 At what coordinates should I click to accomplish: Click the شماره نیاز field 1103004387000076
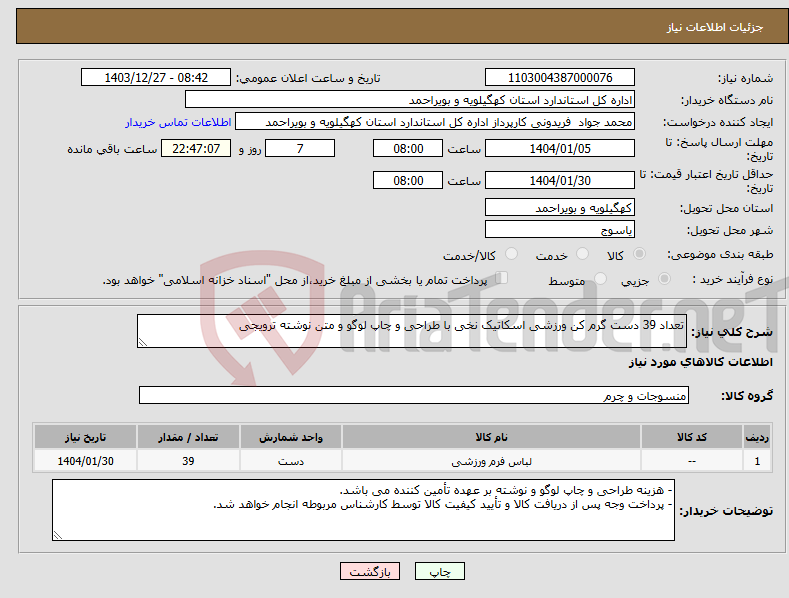tap(560, 78)
